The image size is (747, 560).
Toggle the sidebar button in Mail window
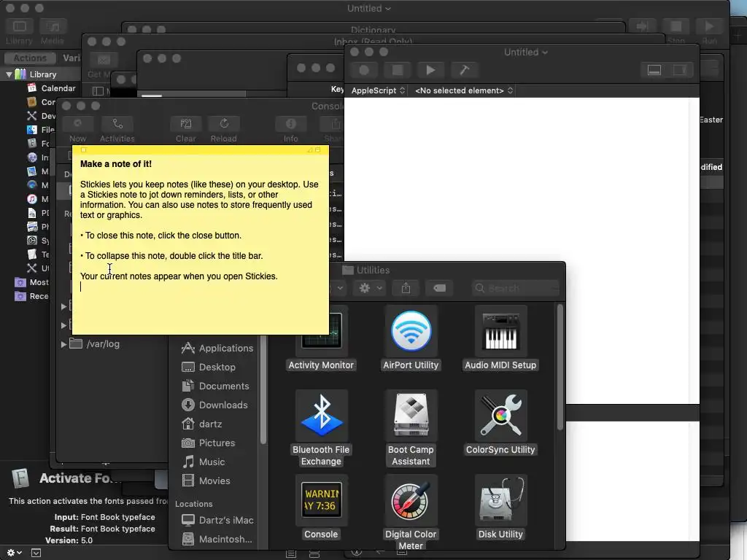point(98,91)
